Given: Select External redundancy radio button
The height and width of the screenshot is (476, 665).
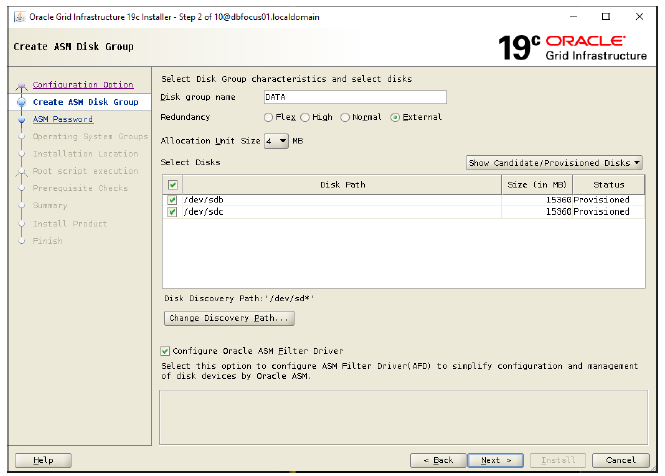Looking at the screenshot, I should pos(395,118).
